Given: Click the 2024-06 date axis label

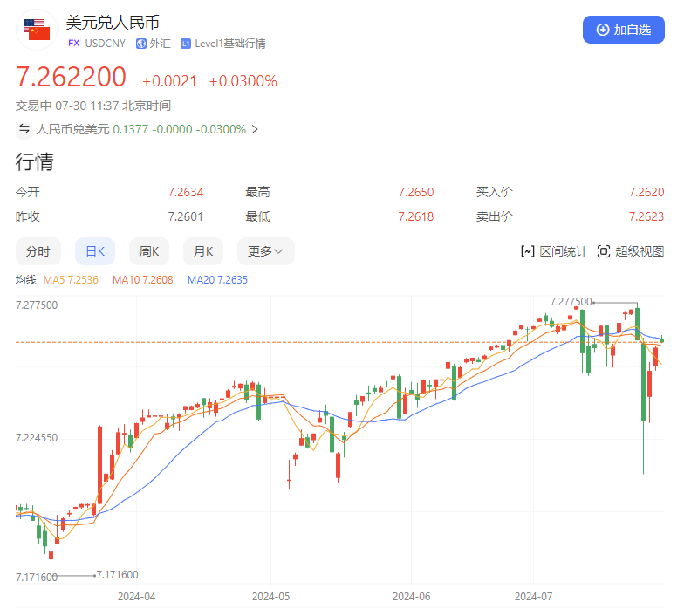Looking at the screenshot, I should pos(412,597).
